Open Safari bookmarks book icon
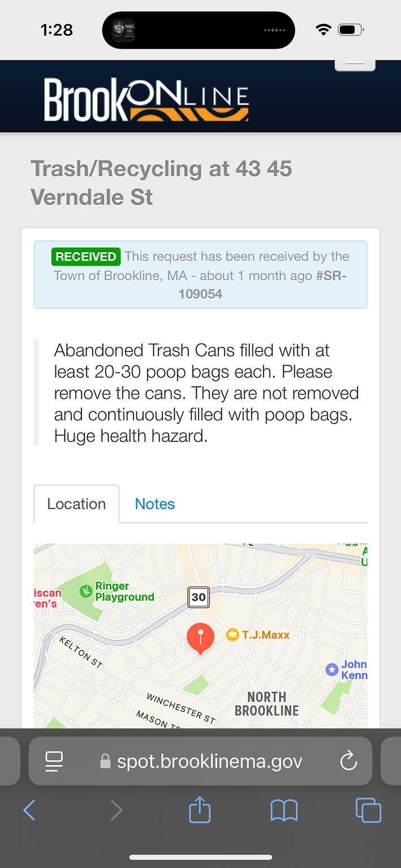This screenshot has width=401, height=868. click(x=284, y=811)
